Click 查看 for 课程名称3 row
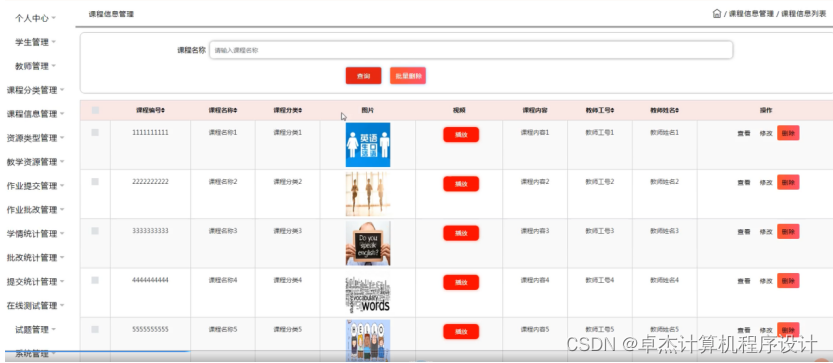This screenshot has width=833, height=363. pyautogui.click(x=744, y=232)
